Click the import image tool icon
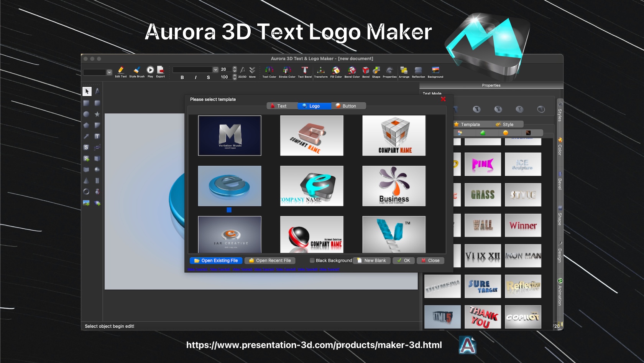The image size is (644, 363). [86, 203]
